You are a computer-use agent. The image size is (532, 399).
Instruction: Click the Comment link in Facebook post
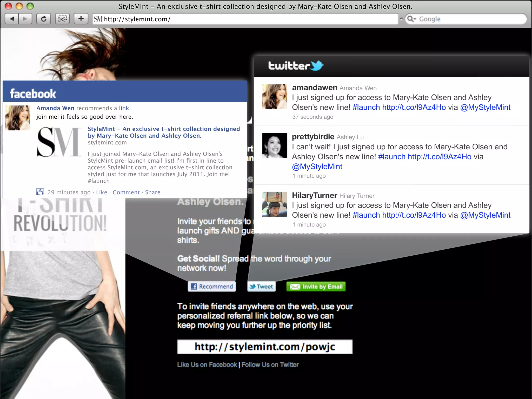coord(126,192)
